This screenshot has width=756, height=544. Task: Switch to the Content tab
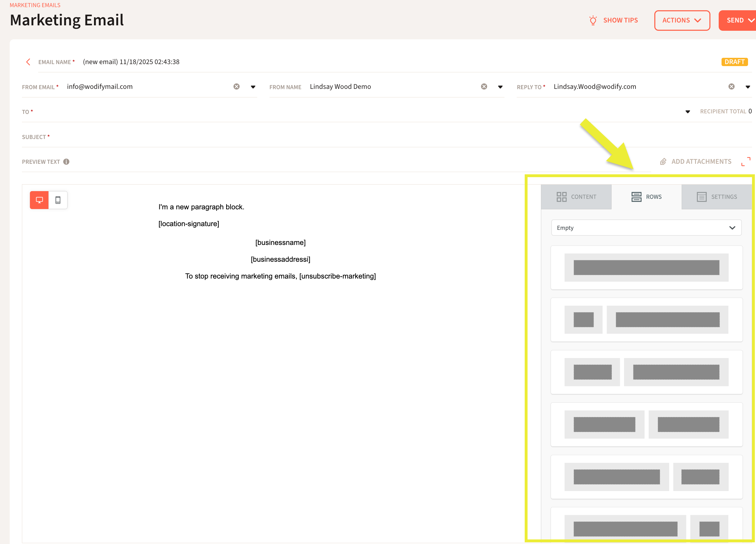click(x=576, y=197)
